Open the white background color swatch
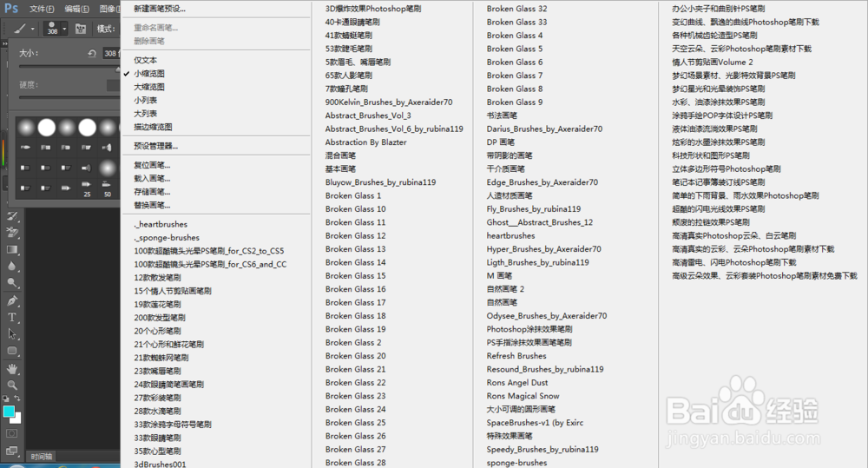This screenshot has height=468, width=868. point(17,419)
